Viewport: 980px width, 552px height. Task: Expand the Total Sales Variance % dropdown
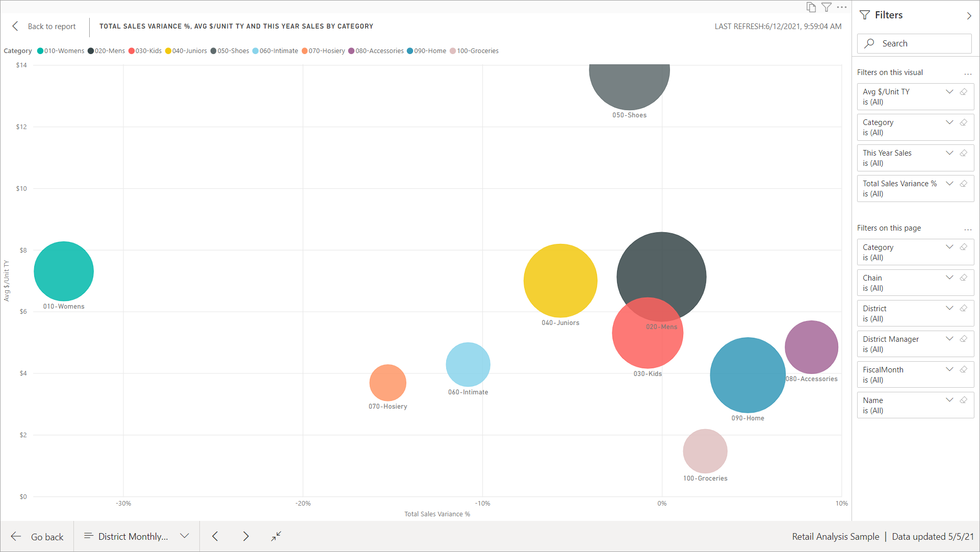(951, 183)
